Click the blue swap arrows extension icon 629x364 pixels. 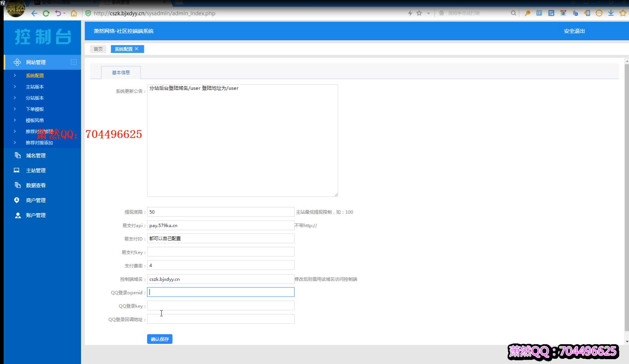pyautogui.click(x=551, y=13)
